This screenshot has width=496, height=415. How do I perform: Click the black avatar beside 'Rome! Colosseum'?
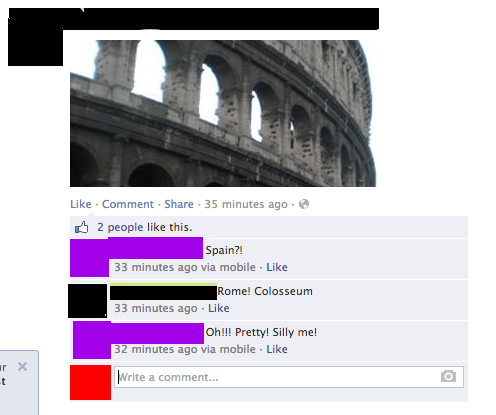(x=88, y=301)
